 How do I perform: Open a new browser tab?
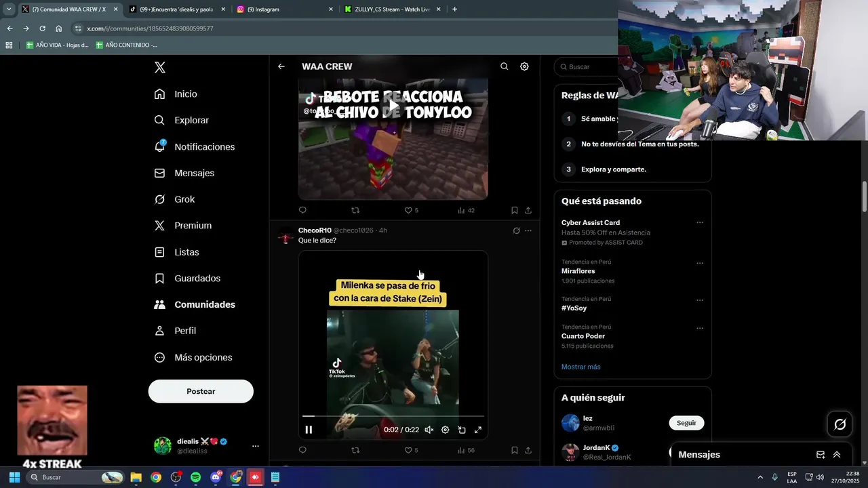point(454,9)
